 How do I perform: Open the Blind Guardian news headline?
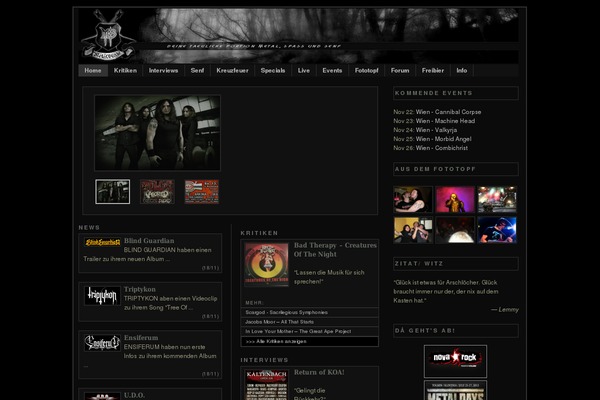pos(149,241)
